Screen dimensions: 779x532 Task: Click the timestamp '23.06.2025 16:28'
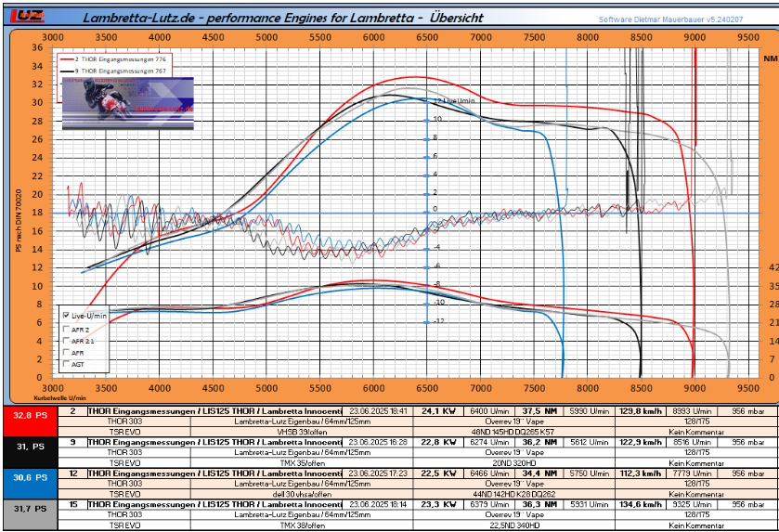[378, 442]
